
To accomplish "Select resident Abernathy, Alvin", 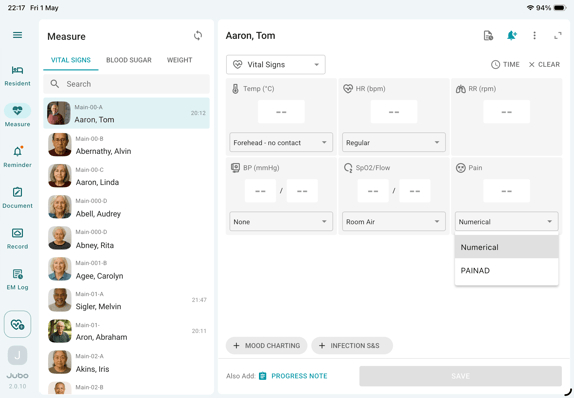I will (126, 145).
